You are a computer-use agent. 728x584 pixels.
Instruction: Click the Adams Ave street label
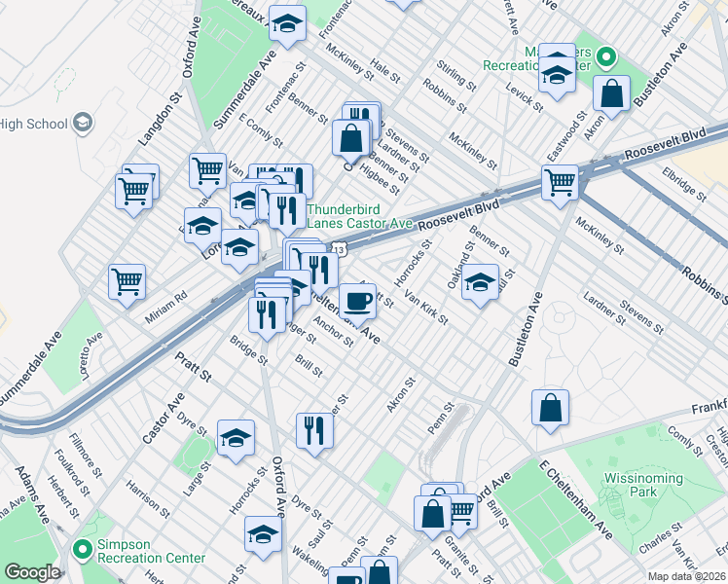32,494
